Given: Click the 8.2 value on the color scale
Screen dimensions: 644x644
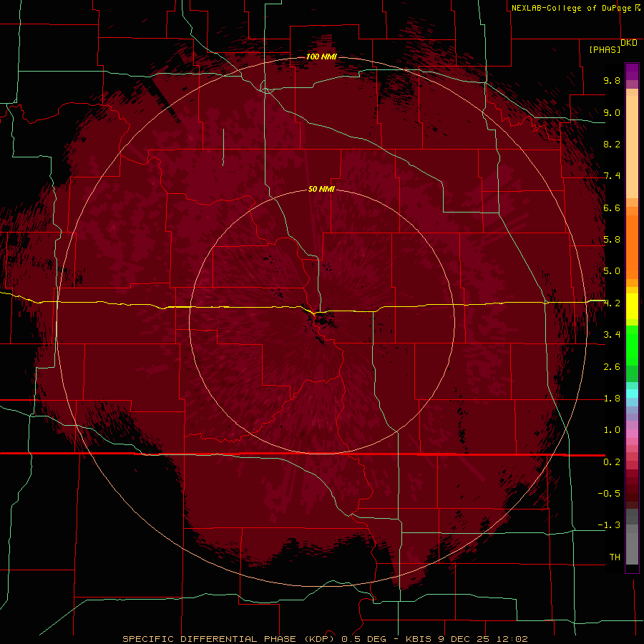Looking at the screenshot, I should click(612, 144).
